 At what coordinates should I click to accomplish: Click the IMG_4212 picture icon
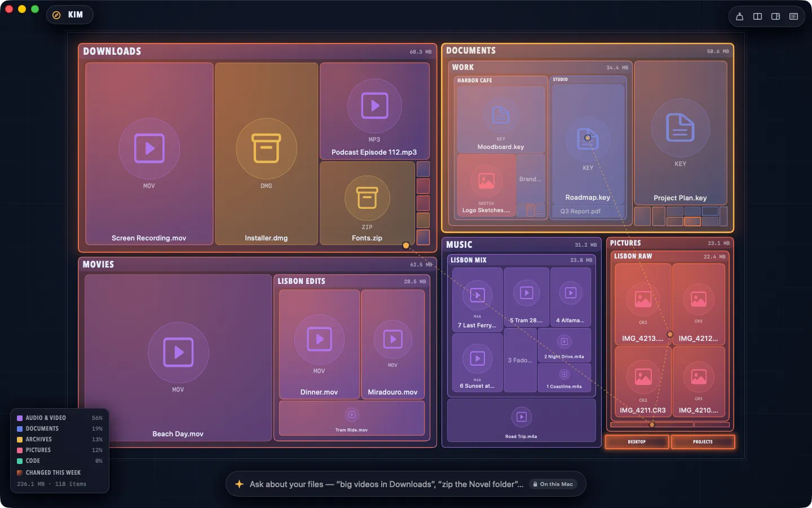(x=699, y=299)
